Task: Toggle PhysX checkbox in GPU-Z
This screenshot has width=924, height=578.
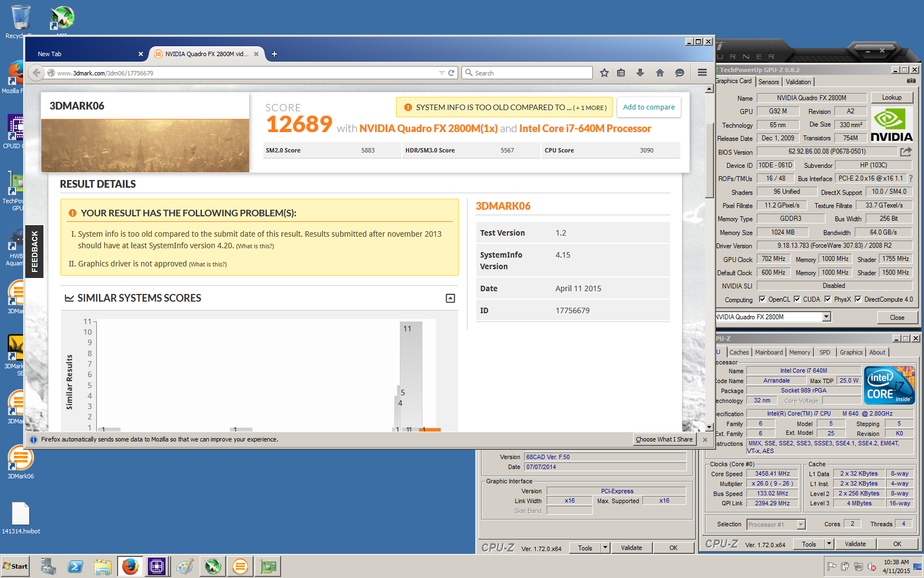Action: tap(828, 299)
